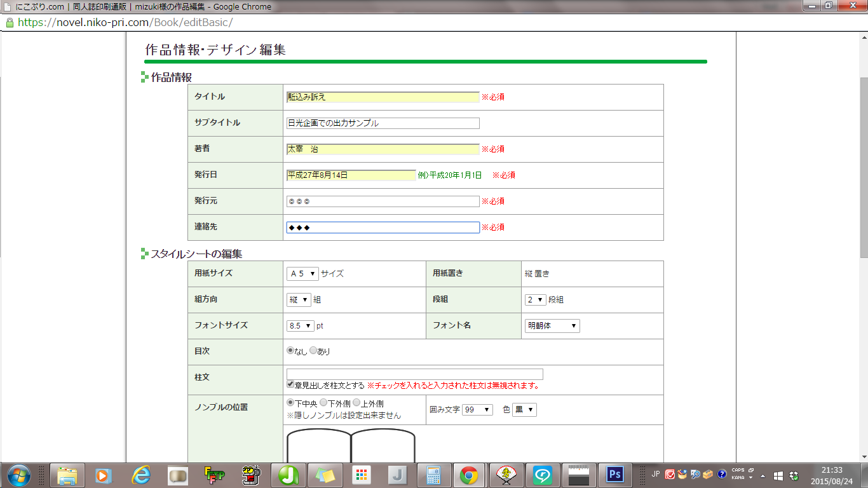Viewport: 868px width, 488px height.
Task: Click the スタイルシートの編集 section heading
Action: (196, 254)
